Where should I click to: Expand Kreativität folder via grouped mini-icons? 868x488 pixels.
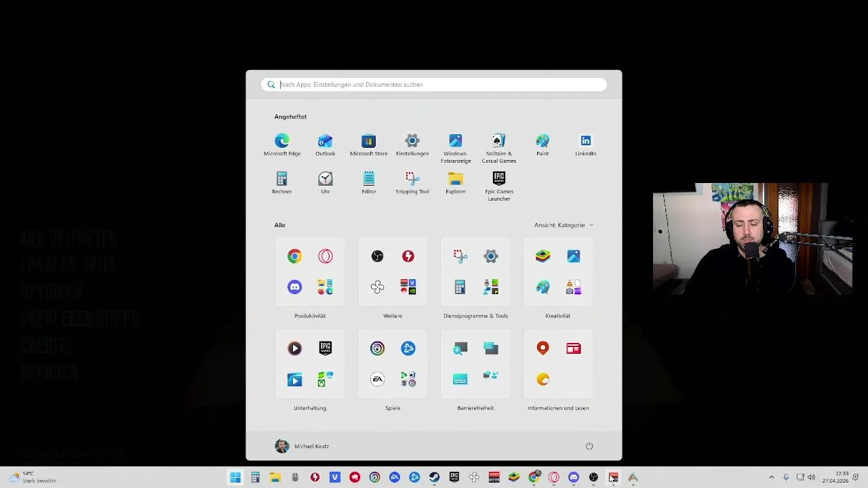point(574,287)
